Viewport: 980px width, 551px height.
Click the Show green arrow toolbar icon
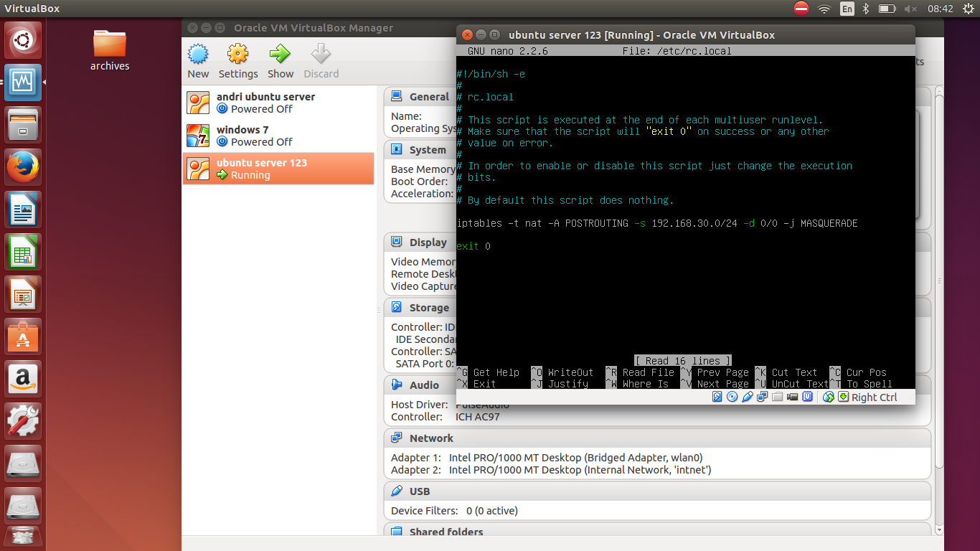click(280, 55)
